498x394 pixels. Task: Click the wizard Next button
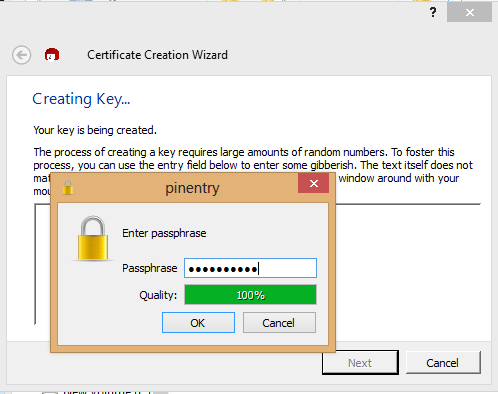pos(360,363)
